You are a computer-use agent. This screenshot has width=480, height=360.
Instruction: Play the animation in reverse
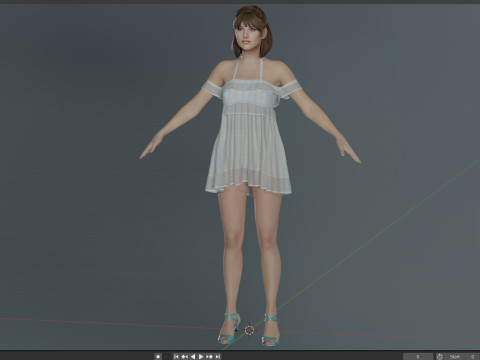pyautogui.click(x=193, y=357)
